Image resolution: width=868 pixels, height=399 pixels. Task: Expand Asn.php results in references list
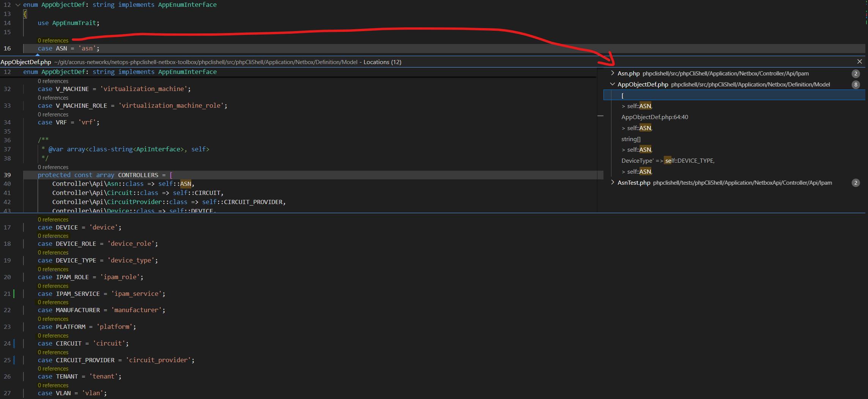tap(613, 73)
